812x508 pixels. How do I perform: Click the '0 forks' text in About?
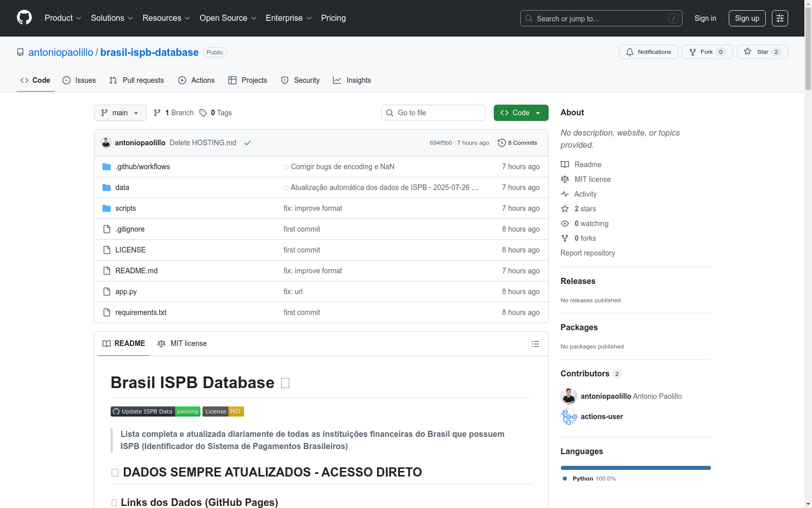585,238
